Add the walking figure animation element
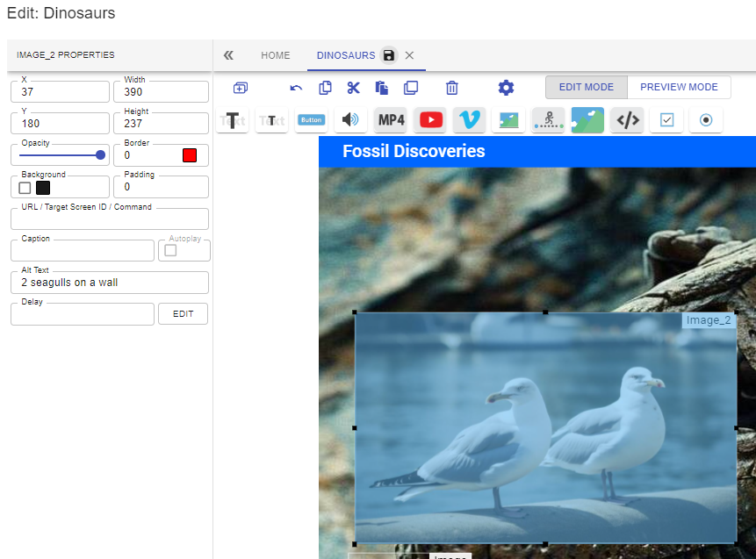Screen dimensions: 756x559 [548, 120]
